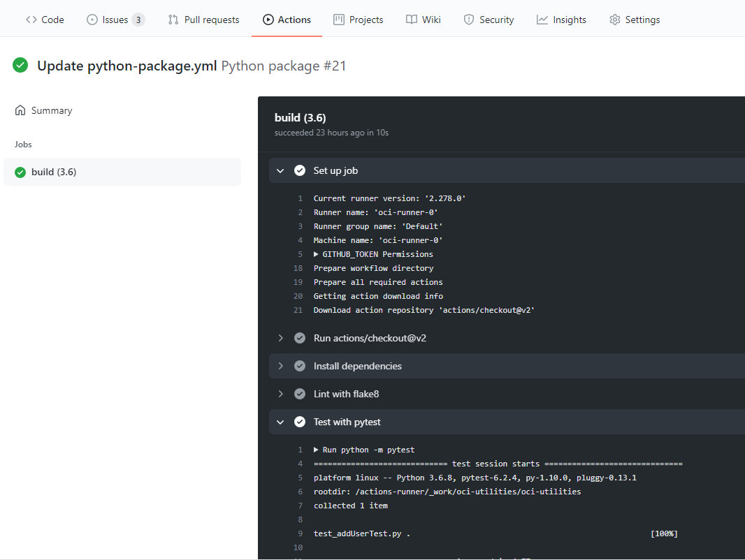Collapse the Set up job step
Image resolution: width=745 pixels, height=560 pixels.
(280, 170)
